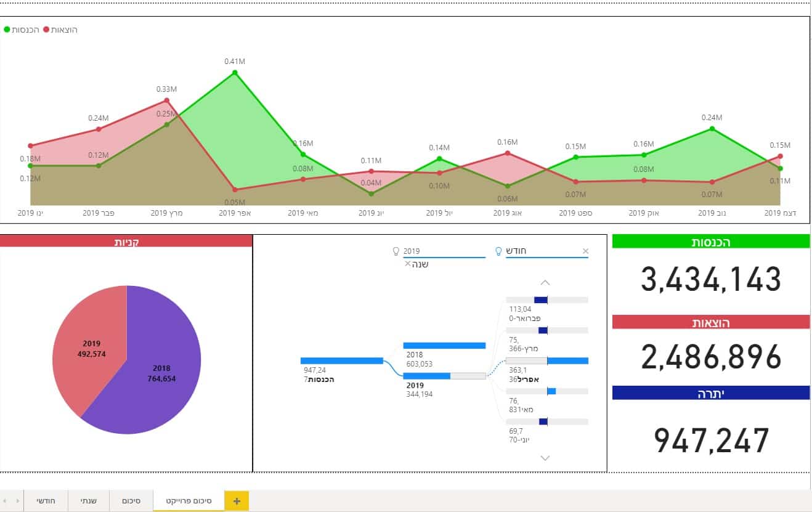Open the חודשי page tab
Screen dimensions: 812x512
[x=46, y=501]
